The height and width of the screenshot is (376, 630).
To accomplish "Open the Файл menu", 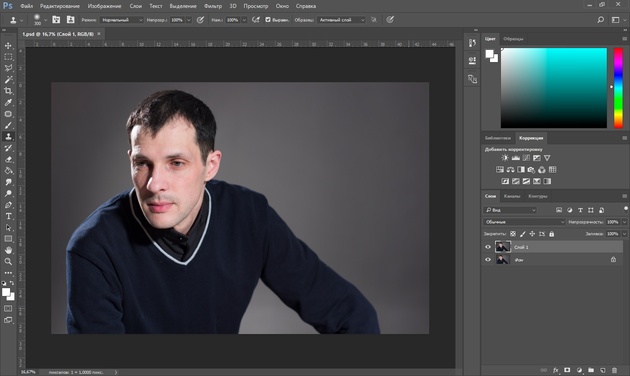I will coord(26,6).
